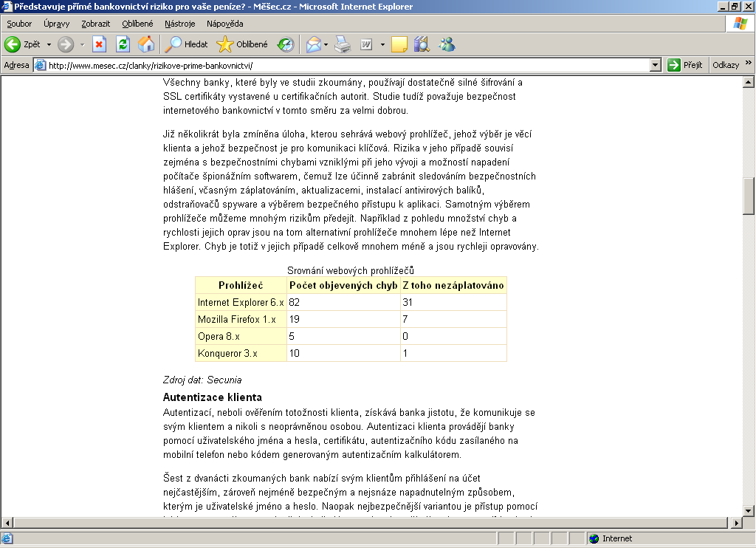Print the page with the printer icon
The width and height of the screenshot is (756, 548).
[343, 44]
